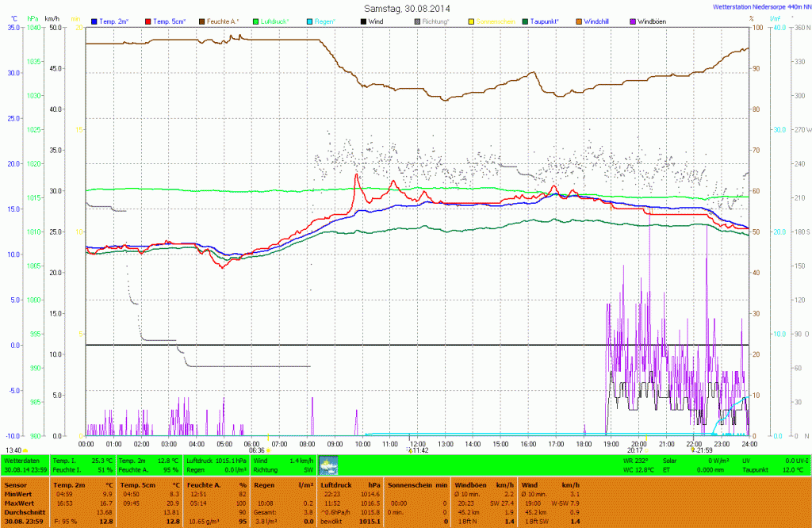Click the Wetterdaten date box
The height and width of the screenshot is (528, 812).
25,465
